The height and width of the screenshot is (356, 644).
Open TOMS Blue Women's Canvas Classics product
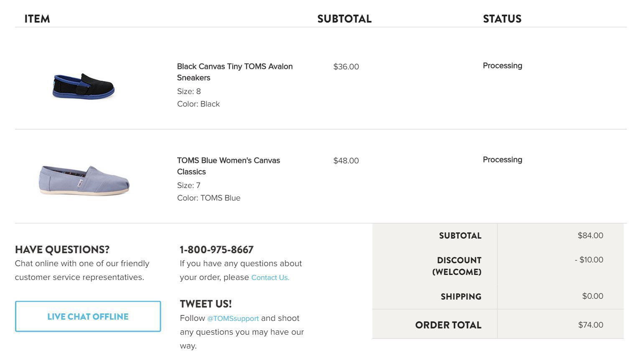point(228,166)
